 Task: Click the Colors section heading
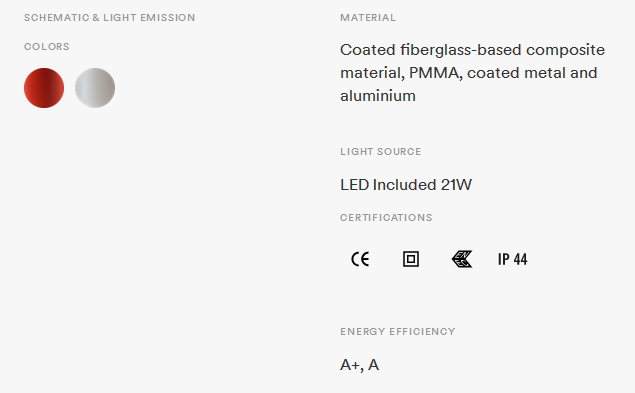click(47, 47)
